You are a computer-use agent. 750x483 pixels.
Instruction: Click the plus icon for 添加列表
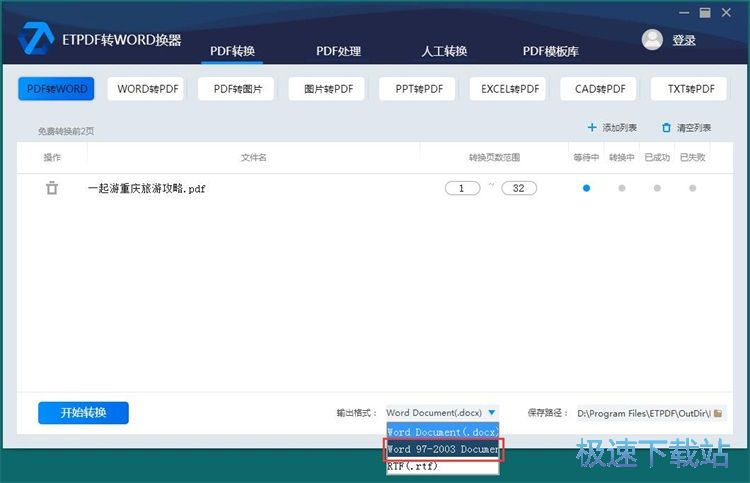[592, 128]
